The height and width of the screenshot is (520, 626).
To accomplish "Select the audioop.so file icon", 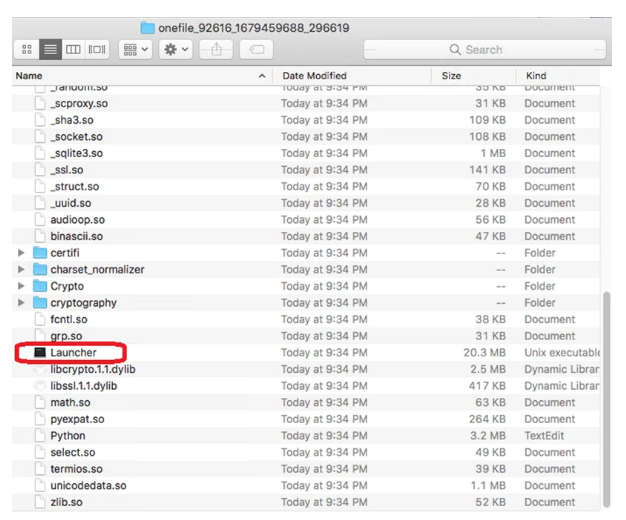I will [x=40, y=220].
